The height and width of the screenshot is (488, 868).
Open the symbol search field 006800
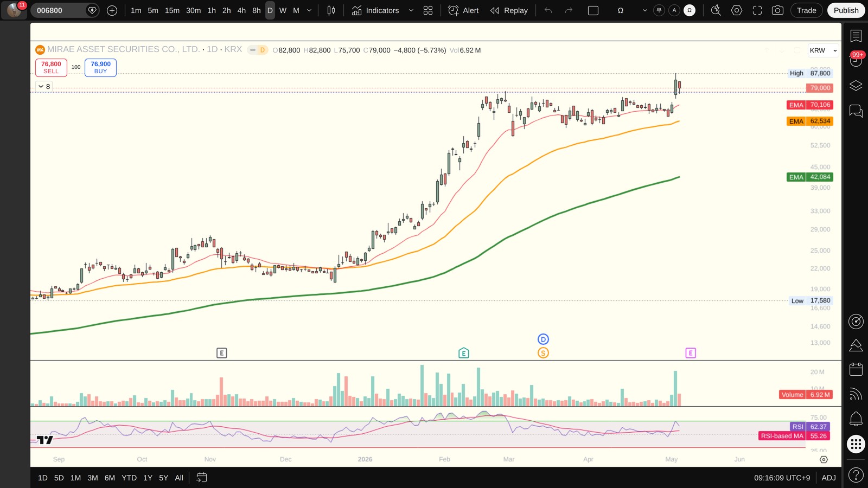tap(59, 10)
